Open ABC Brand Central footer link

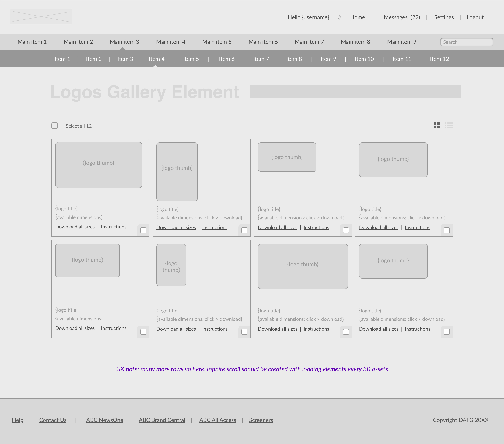pos(162,420)
